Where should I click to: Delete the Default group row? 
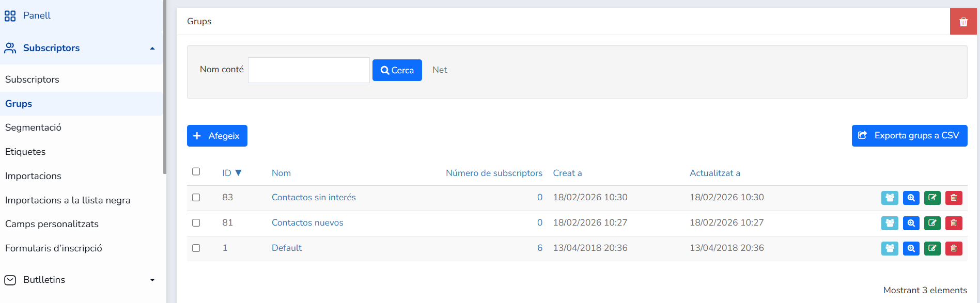click(x=954, y=248)
